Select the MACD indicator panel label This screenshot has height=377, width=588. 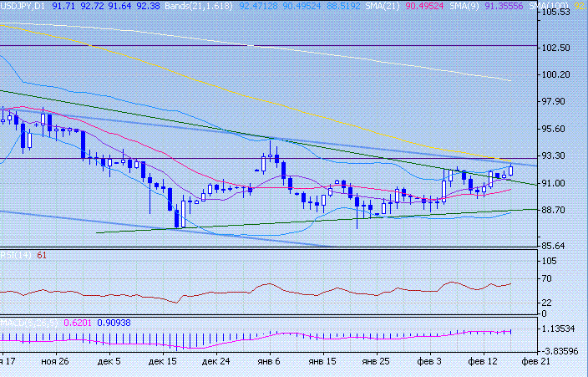click(x=29, y=322)
